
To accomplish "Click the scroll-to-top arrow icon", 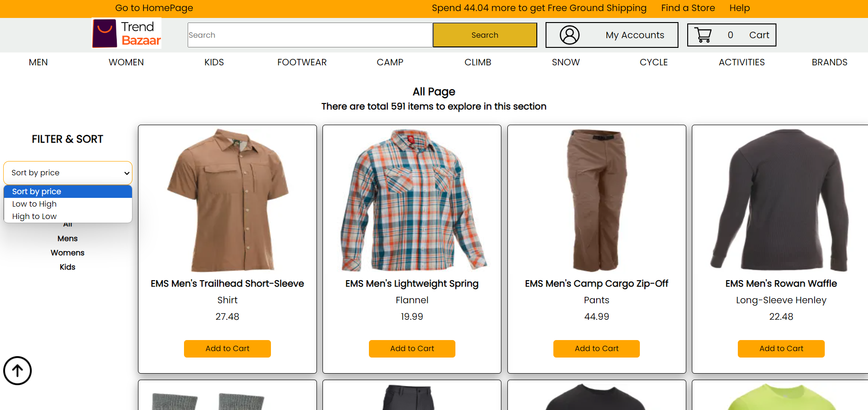I will click(17, 370).
